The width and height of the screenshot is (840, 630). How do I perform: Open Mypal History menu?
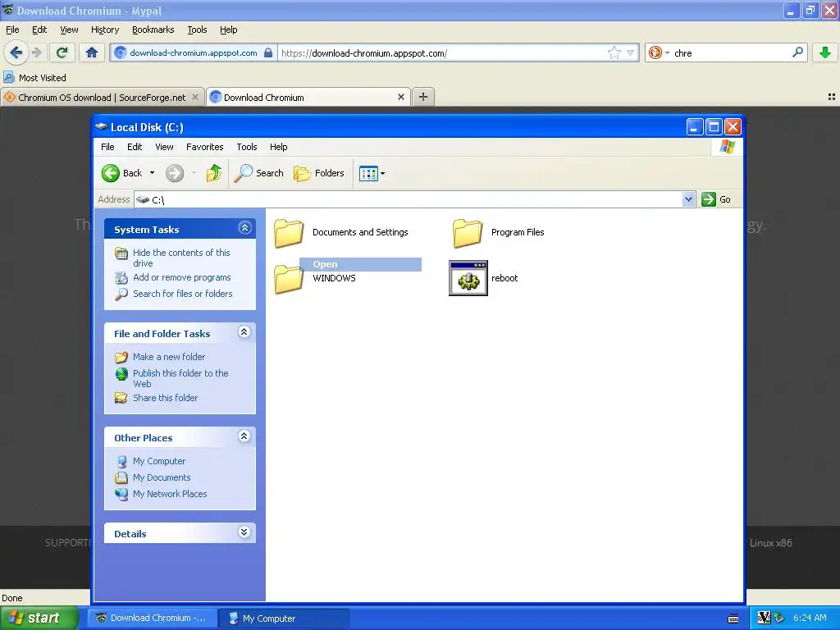105,30
